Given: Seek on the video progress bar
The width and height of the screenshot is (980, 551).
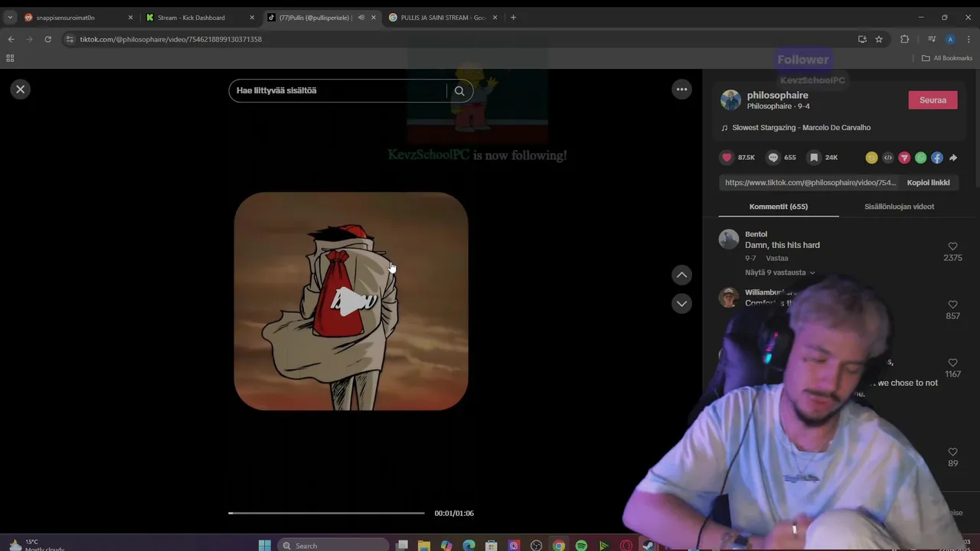Looking at the screenshot, I should coord(326,514).
